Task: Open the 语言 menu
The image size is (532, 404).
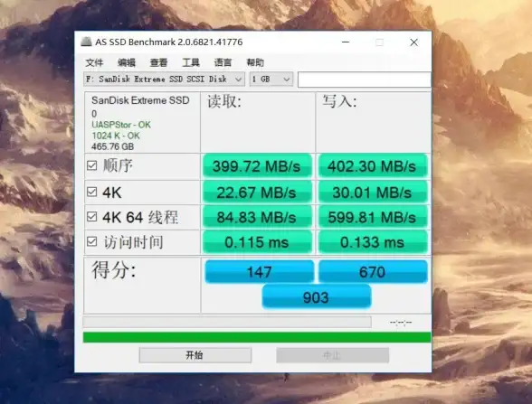Action: pyautogui.click(x=223, y=62)
